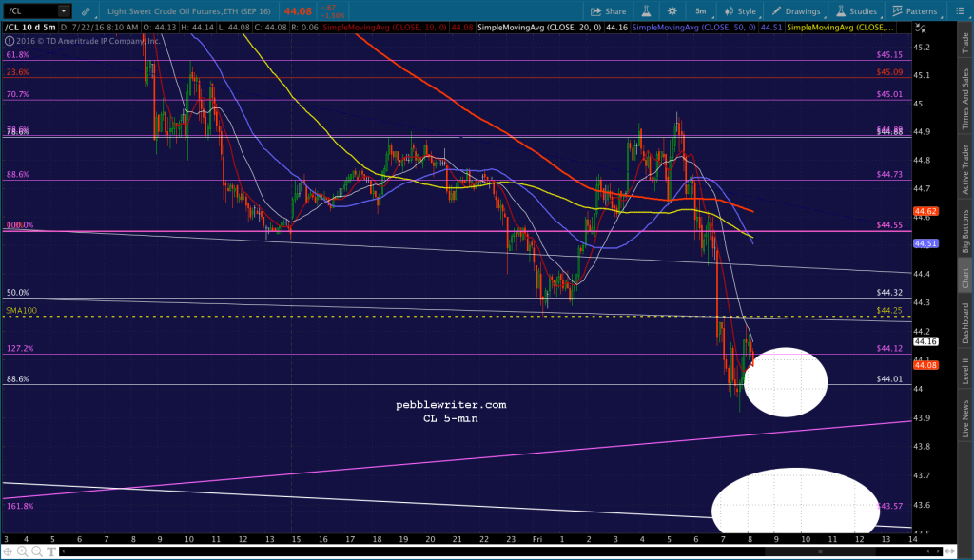Click the yellow truncated SimpleMovingAvg label
Screen dimensions: 974x560
pyautogui.click(x=841, y=28)
